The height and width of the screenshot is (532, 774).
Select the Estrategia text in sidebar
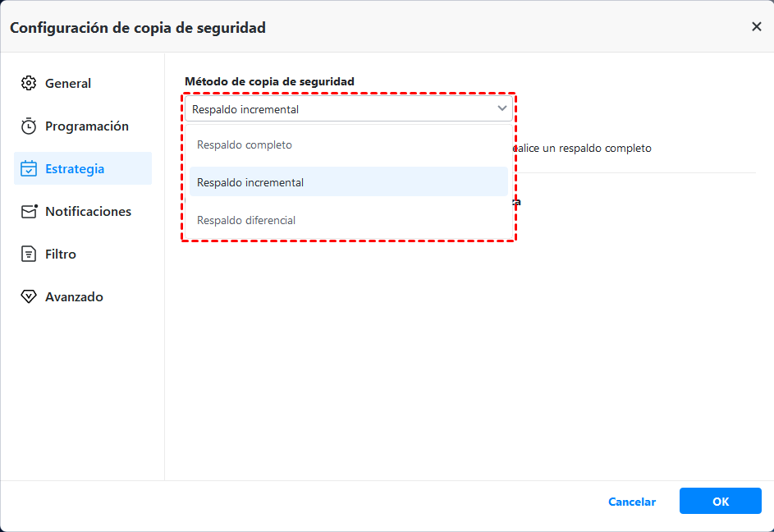coord(75,169)
